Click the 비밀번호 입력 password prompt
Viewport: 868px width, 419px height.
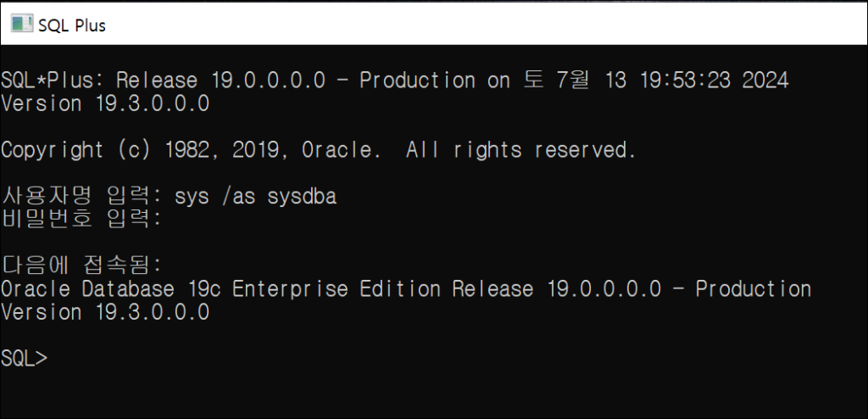81,220
